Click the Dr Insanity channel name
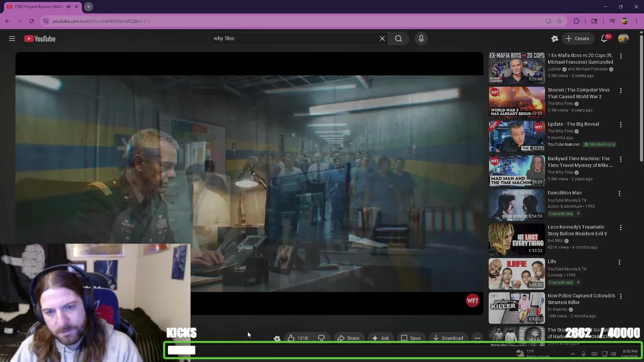 558,309
